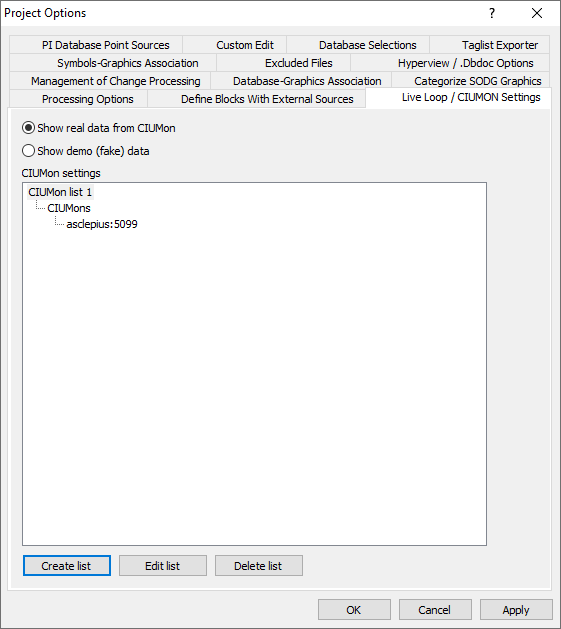Image resolution: width=561 pixels, height=629 pixels.
Task: Click the Edit list button
Action: [163, 566]
